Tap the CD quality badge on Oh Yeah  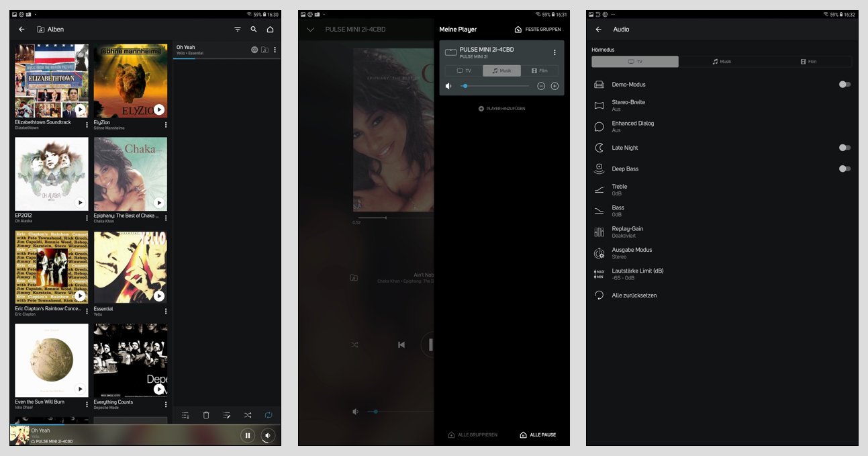click(x=254, y=50)
